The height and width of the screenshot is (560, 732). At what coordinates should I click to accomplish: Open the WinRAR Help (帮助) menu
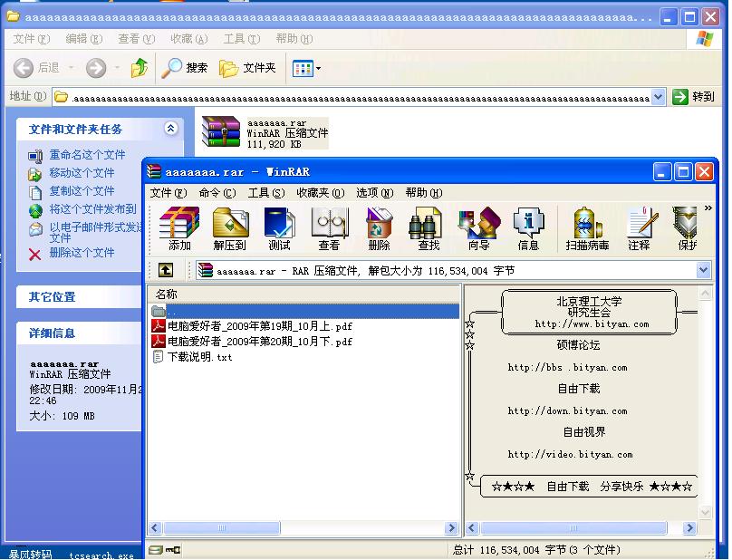(x=424, y=192)
